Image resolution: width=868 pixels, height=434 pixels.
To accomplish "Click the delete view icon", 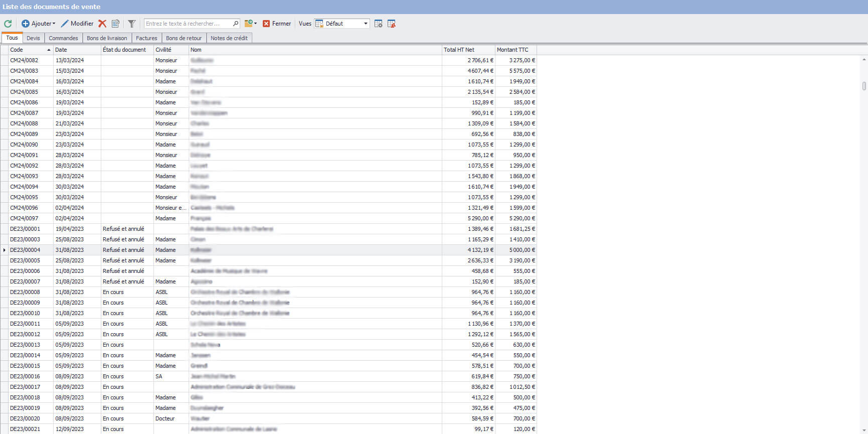I will (392, 24).
